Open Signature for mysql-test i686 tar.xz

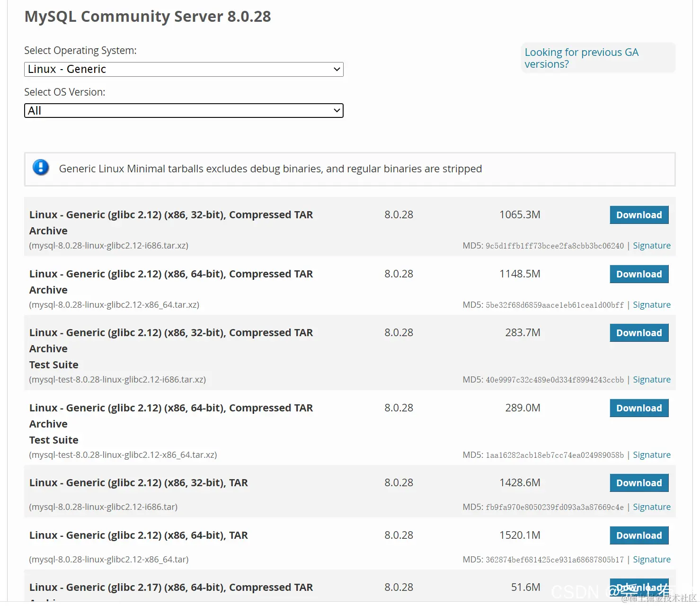652,380
